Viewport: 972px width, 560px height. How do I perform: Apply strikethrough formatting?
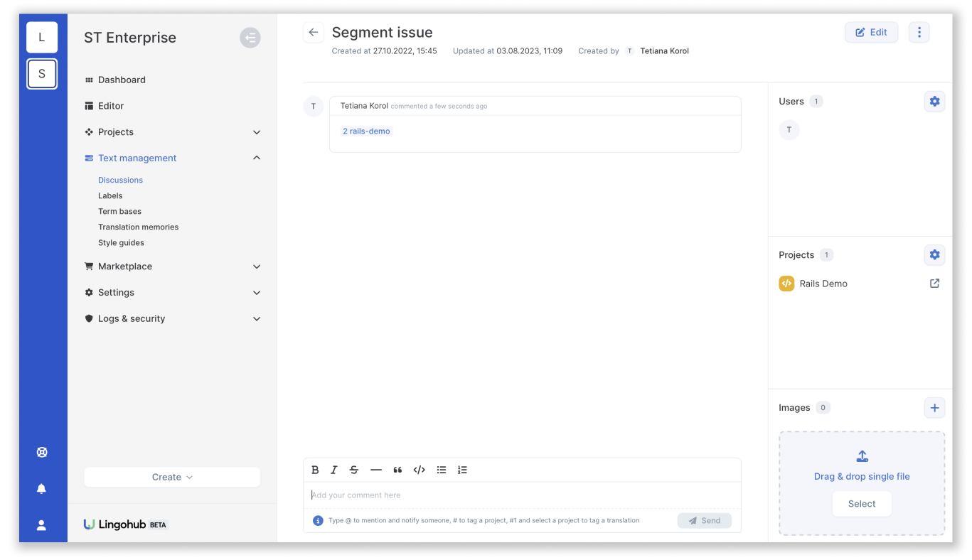click(x=354, y=470)
